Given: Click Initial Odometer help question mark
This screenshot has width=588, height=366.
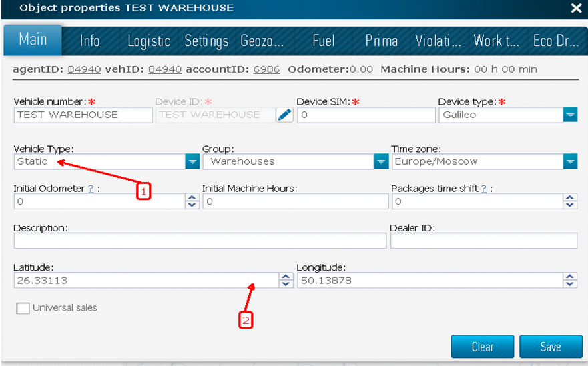Looking at the screenshot, I should point(91,189).
